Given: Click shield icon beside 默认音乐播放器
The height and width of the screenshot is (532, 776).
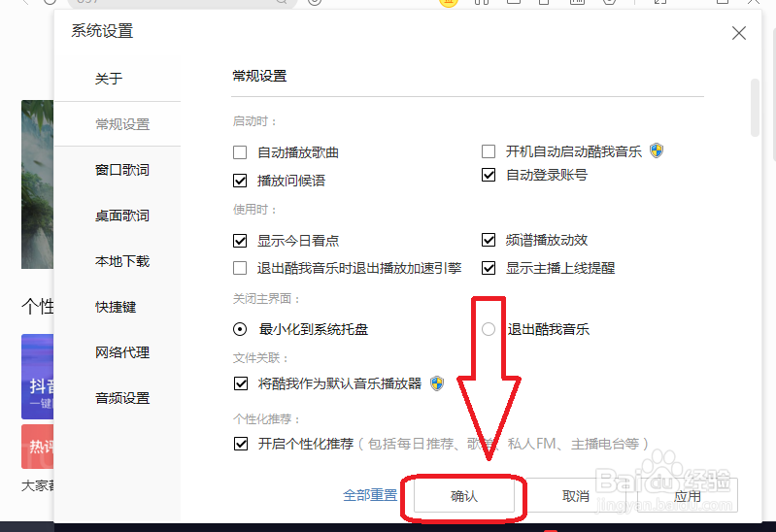Looking at the screenshot, I should [437, 383].
